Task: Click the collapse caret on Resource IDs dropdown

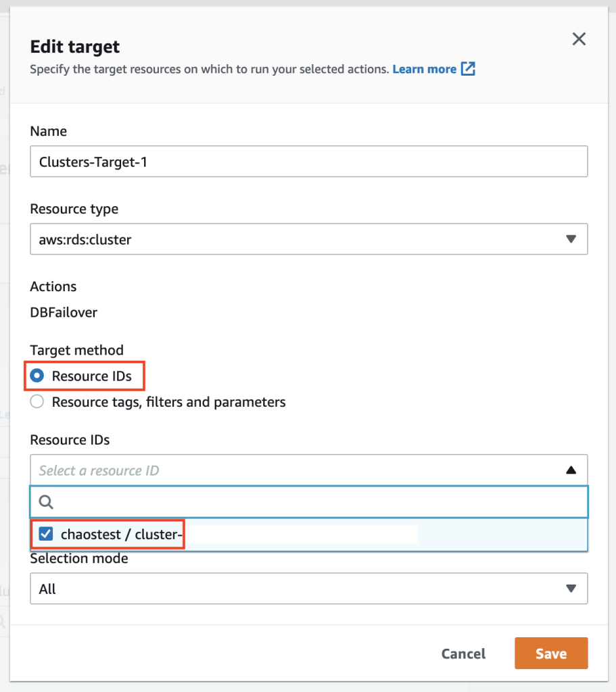Action: coord(571,470)
